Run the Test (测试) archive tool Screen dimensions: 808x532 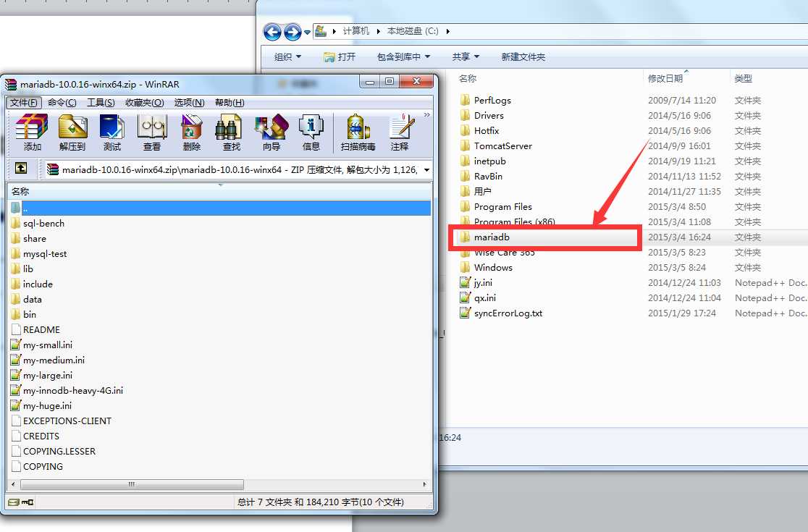tap(111, 133)
